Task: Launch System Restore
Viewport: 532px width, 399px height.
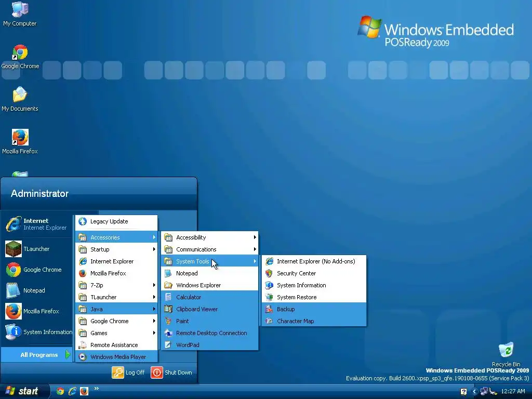Action: tap(314, 297)
